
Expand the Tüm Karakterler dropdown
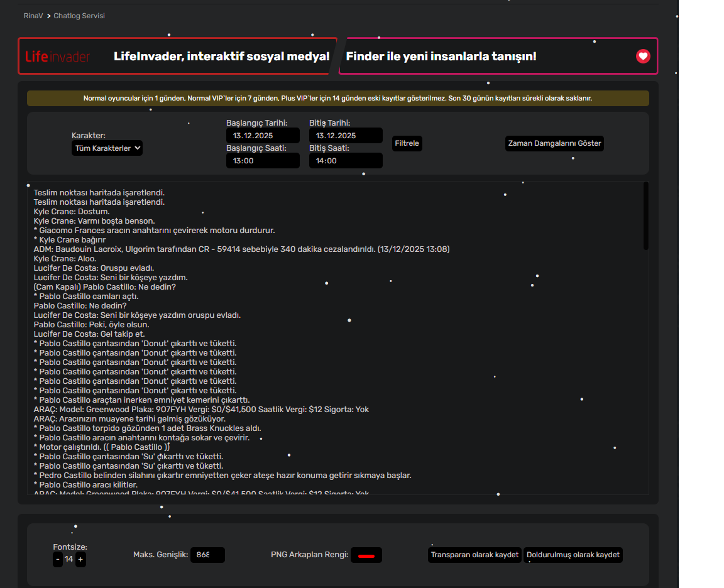tap(107, 148)
